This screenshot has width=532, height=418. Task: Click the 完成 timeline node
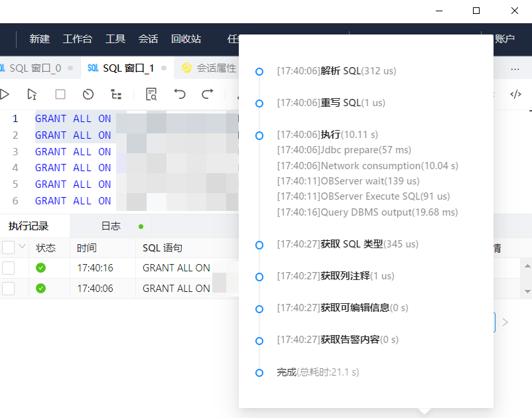tap(259, 373)
